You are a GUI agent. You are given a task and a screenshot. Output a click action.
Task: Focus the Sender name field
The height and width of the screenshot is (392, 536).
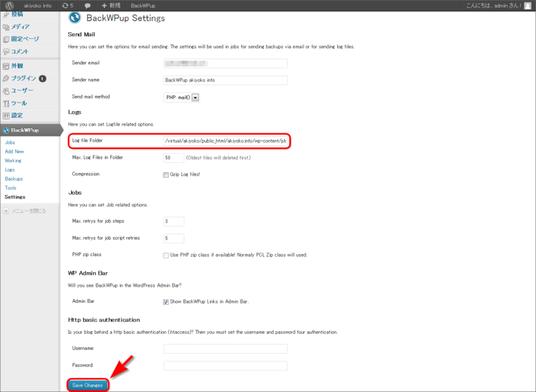[225, 80]
